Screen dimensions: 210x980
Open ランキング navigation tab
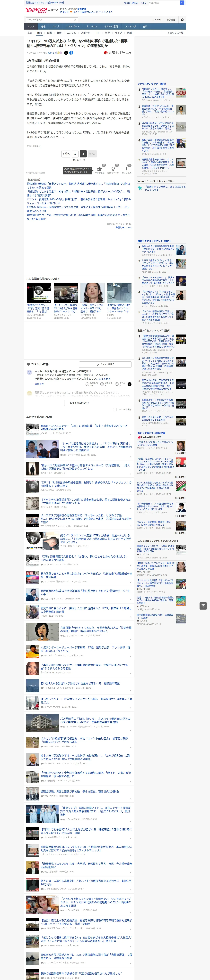point(130,27)
